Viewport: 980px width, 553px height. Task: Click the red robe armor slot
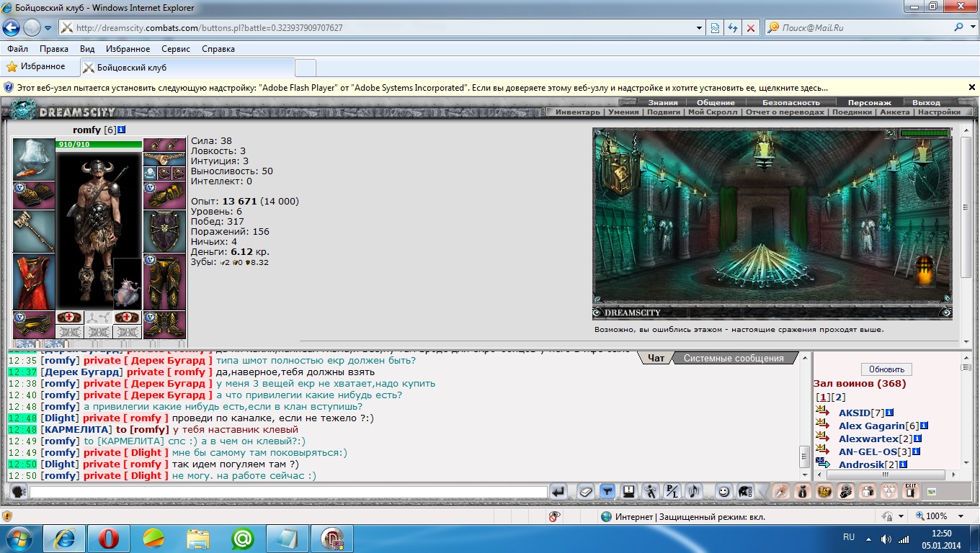34,282
